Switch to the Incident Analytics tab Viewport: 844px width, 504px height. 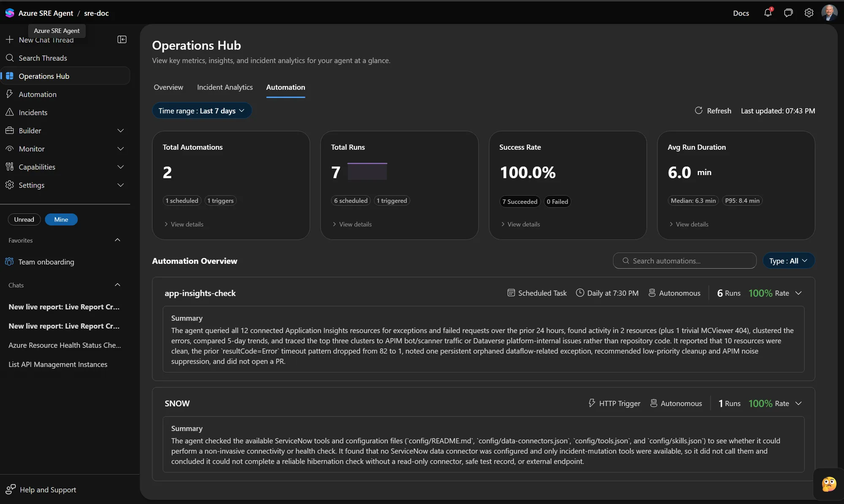(225, 87)
